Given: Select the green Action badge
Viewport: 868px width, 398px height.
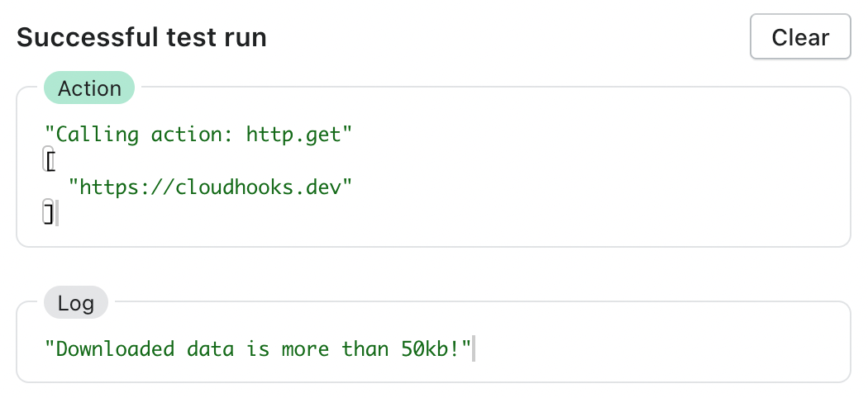Looking at the screenshot, I should pyautogui.click(x=89, y=88).
